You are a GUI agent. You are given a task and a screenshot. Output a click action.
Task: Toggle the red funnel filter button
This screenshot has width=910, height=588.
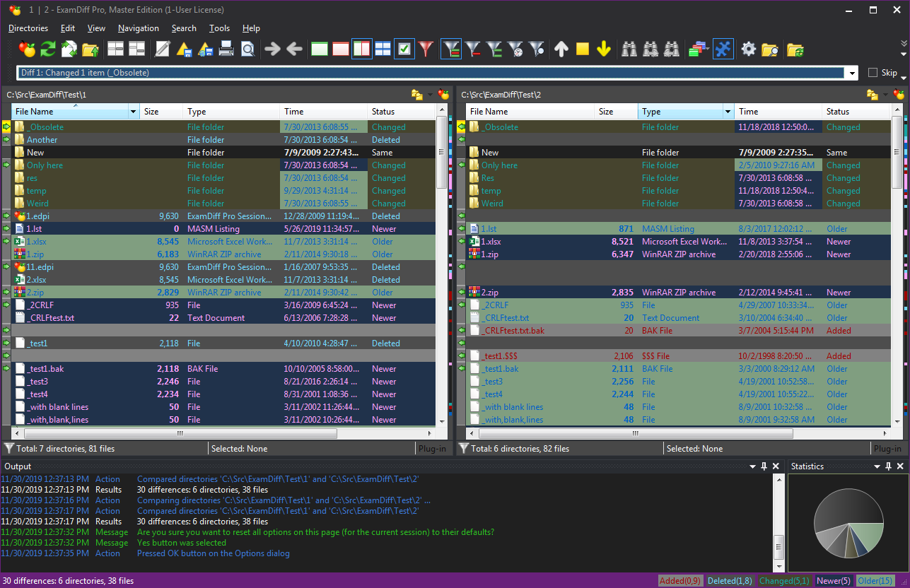425,49
